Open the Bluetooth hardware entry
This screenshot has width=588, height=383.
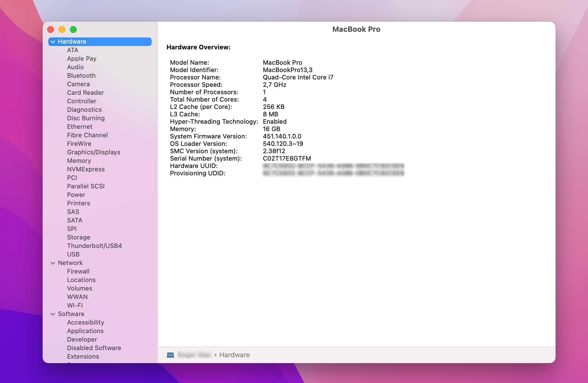pos(81,76)
